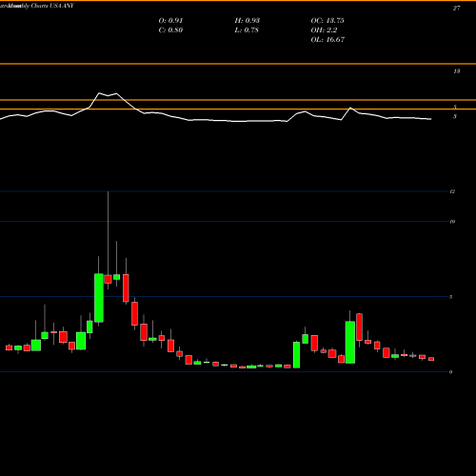
Task: Select the tallest green candlestick body
Action: pyautogui.click(x=99, y=298)
